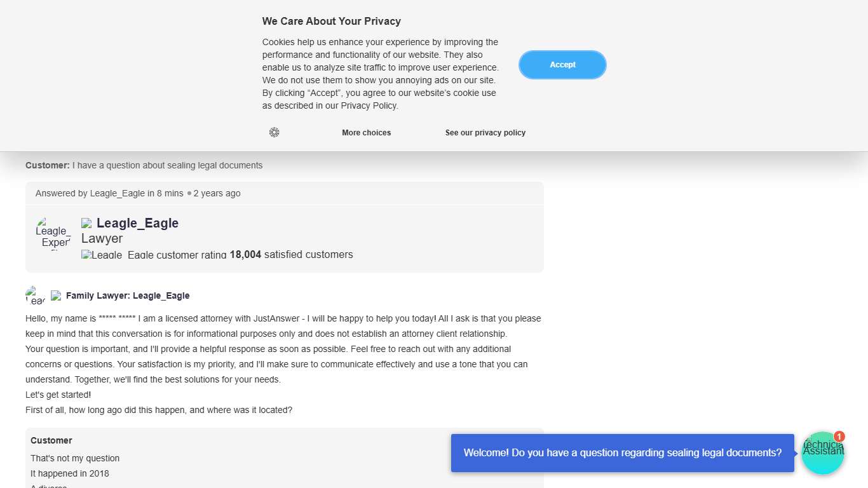Open More choices for cookie preferences

click(366, 133)
